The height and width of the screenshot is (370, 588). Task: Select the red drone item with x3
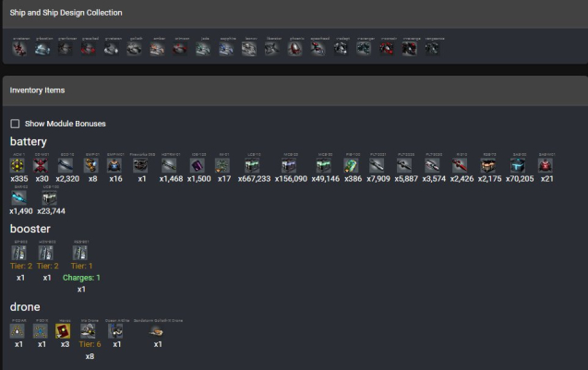click(65, 330)
